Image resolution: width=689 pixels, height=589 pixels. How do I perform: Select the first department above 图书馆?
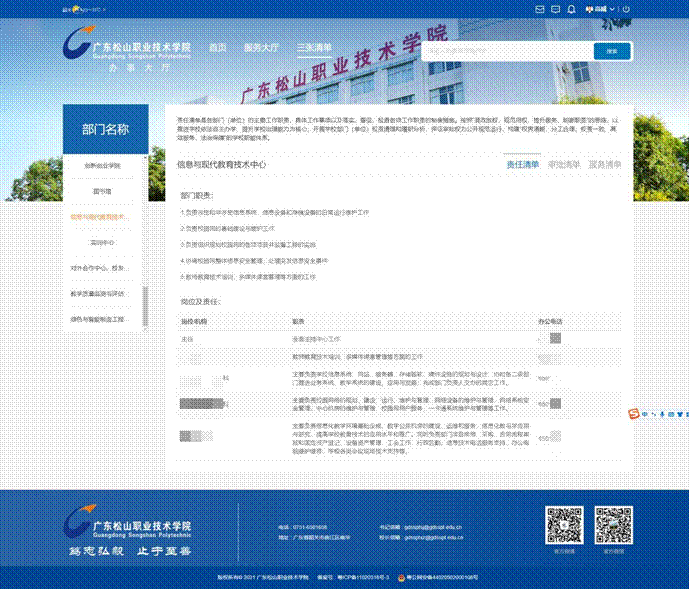pos(102,166)
